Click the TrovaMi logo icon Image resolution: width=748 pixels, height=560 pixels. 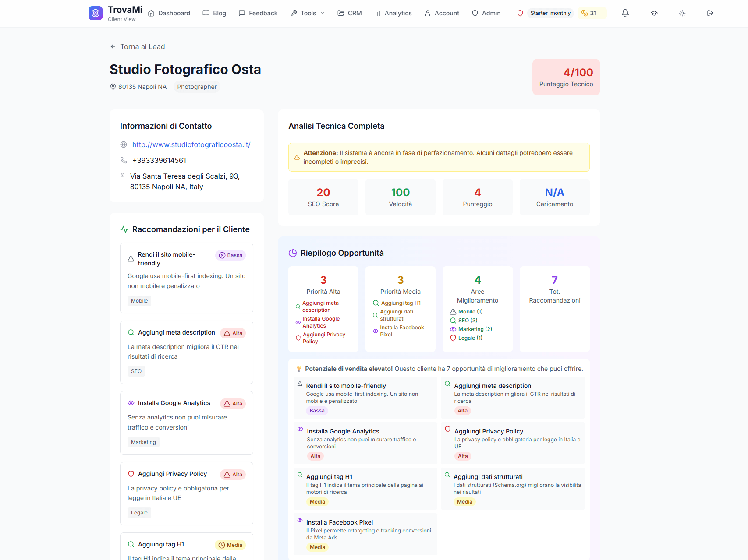tap(96, 13)
